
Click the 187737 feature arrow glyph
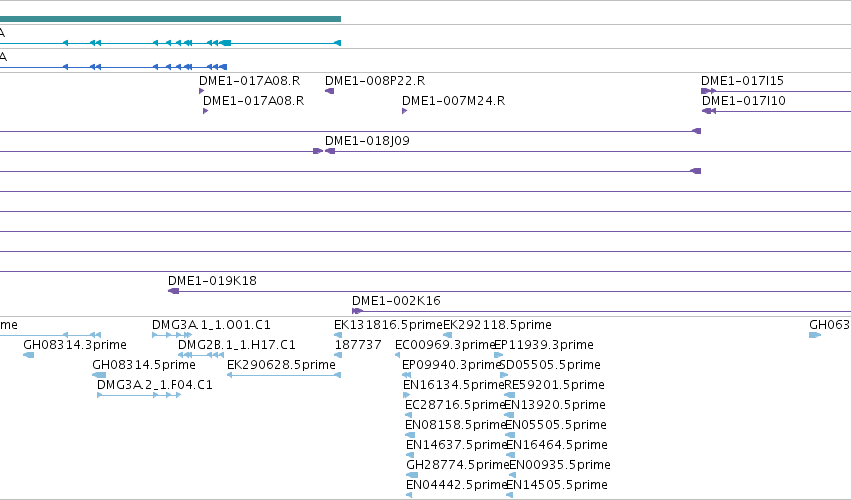point(338,355)
